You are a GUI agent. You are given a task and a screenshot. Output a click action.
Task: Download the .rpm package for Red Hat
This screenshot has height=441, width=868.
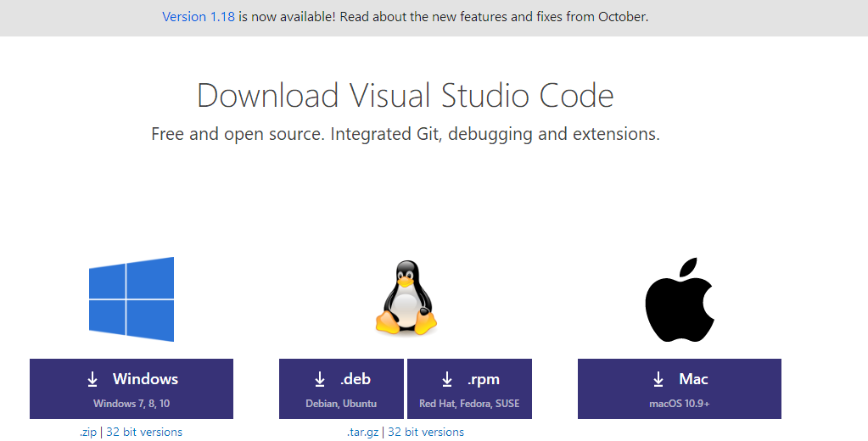point(469,389)
